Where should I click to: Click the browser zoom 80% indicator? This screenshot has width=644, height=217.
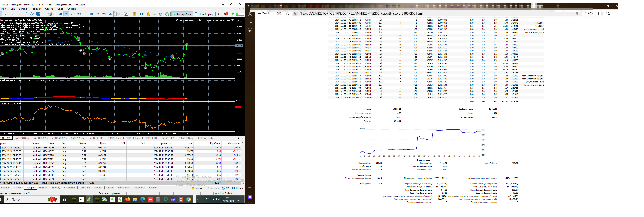tap(589, 13)
